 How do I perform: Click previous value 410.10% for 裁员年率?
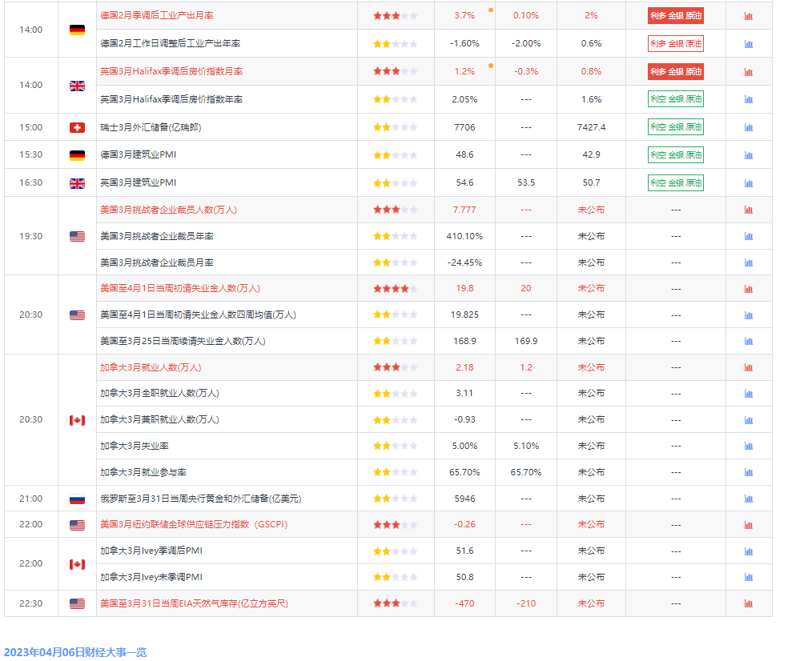coord(464,236)
